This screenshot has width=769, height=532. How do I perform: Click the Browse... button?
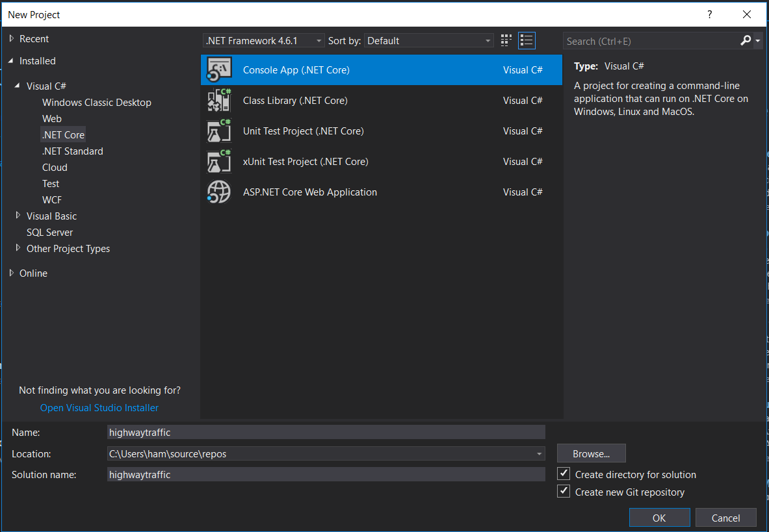[x=591, y=453]
